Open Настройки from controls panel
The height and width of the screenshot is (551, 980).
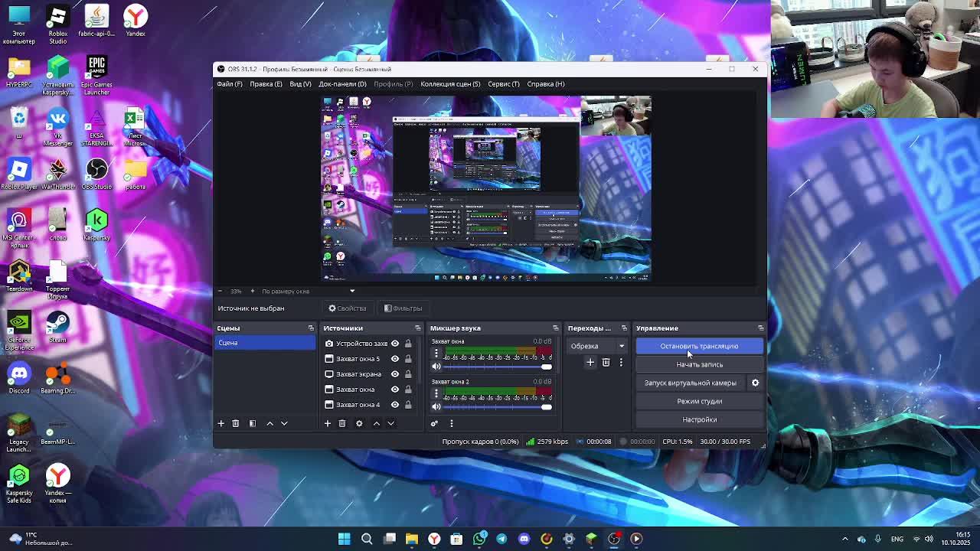pyautogui.click(x=699, y=419)
